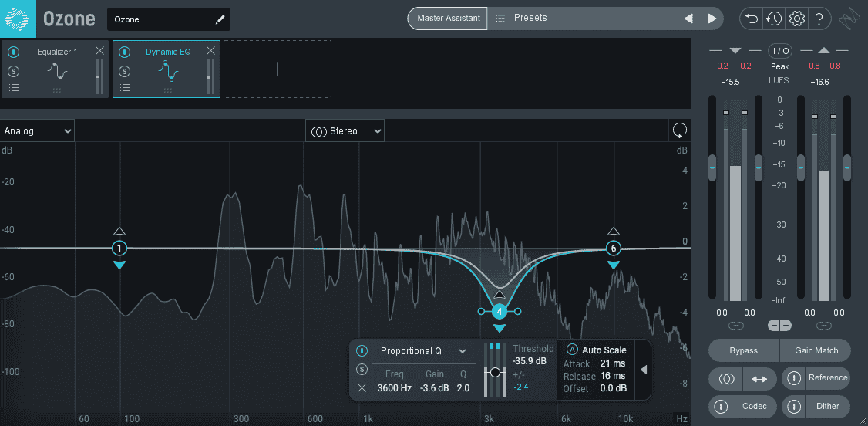Click input meter down triangle
Image resolution: width=868 pixels, height=426 pixels.
pos(735,51)
